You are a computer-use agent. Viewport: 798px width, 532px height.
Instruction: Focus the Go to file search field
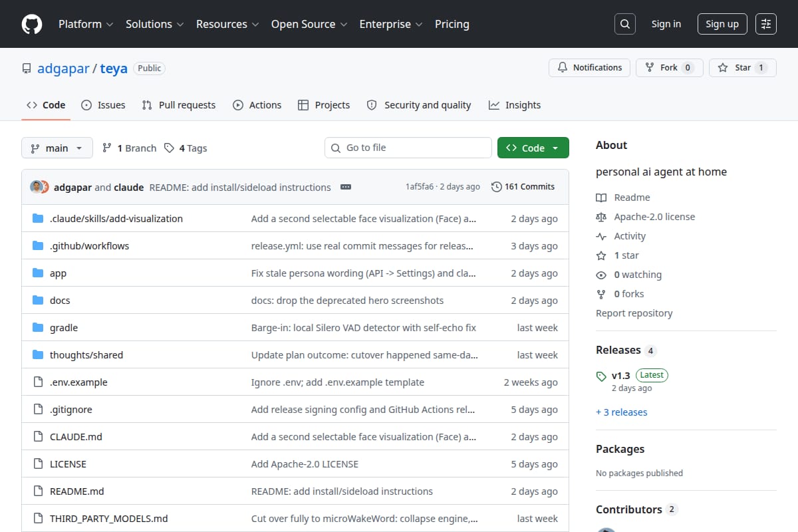pos(408,148)
